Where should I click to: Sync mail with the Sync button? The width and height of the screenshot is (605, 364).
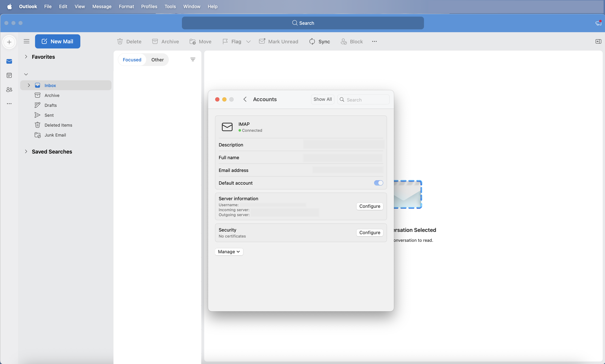pyautogui.click(x=320, y=41)
